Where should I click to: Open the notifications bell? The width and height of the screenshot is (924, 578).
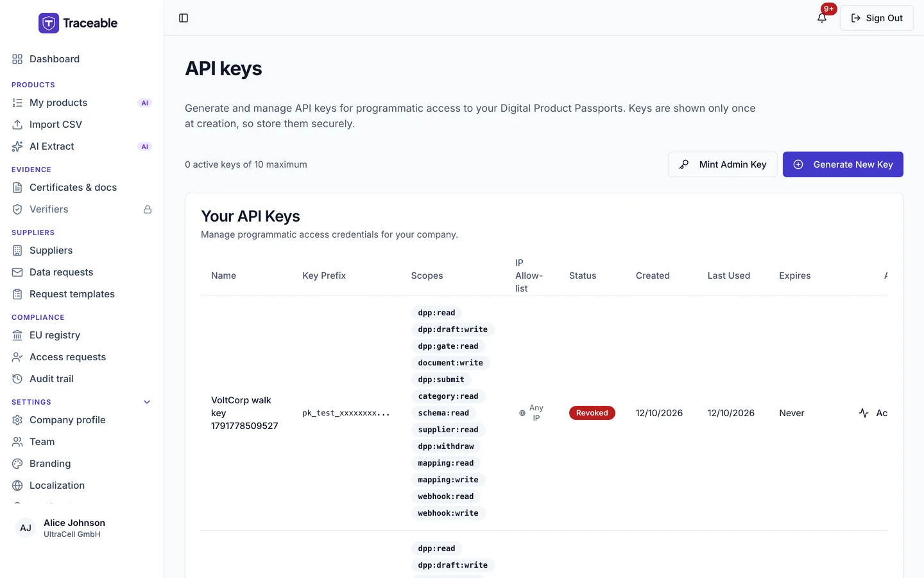click(x=822, y=18)
